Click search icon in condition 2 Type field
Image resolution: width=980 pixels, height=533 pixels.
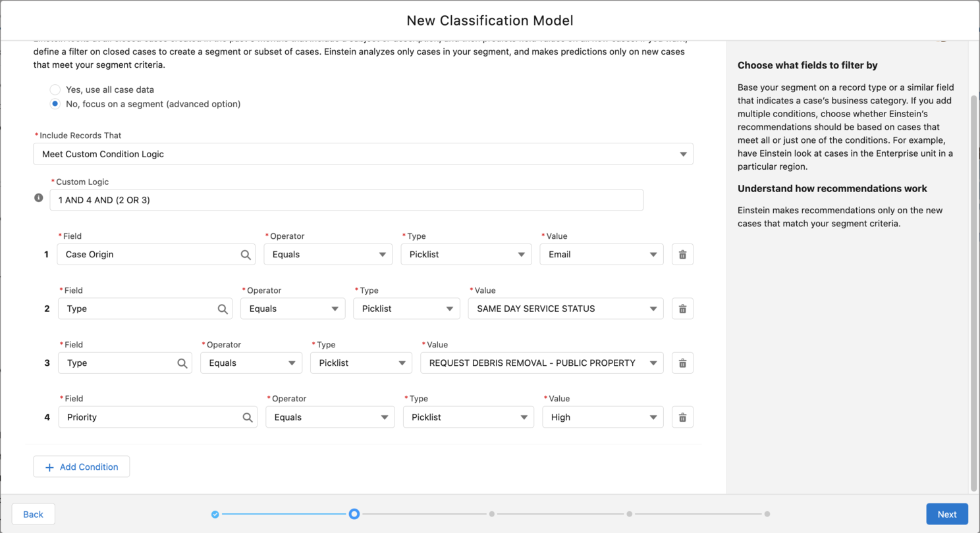pos(223,309)
